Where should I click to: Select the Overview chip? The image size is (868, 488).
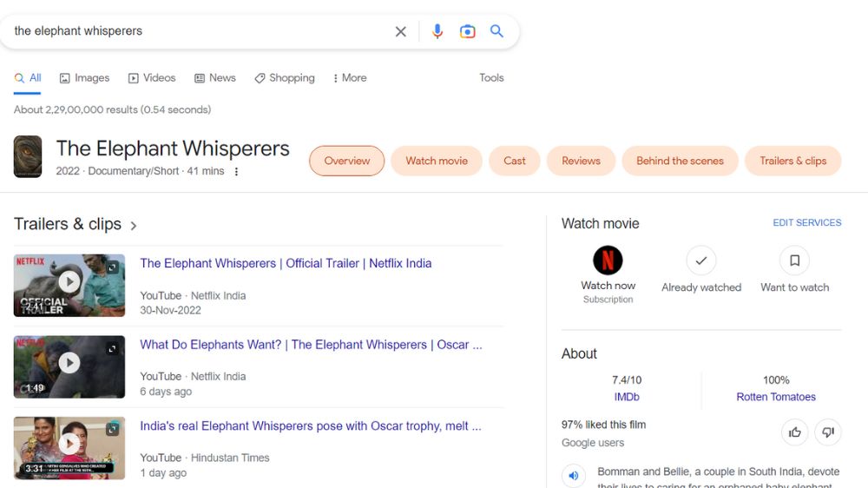tap(347, 162)
